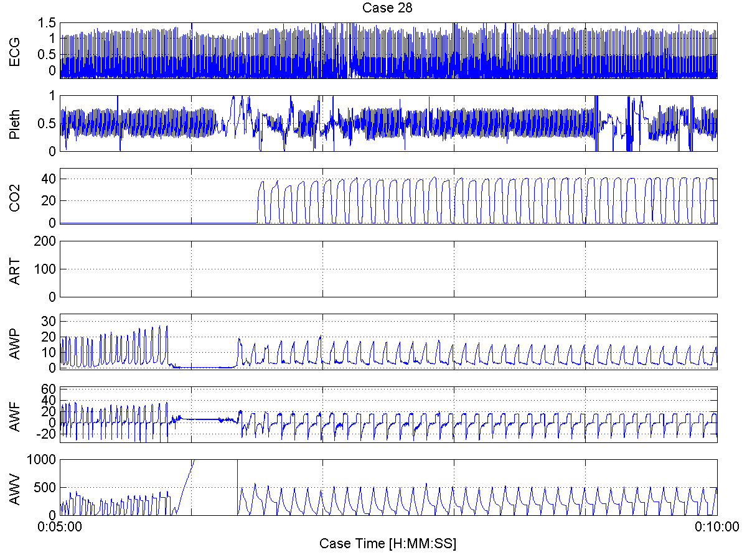Click the 0.5 tick on Pleth axis
The width and height of the screenshot is (747, 560).
(48, 124)
